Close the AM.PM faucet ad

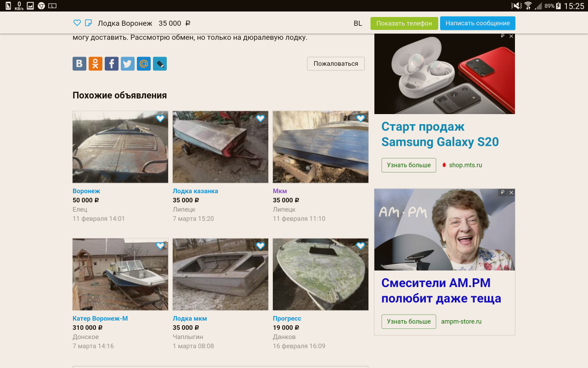point(511,192)
